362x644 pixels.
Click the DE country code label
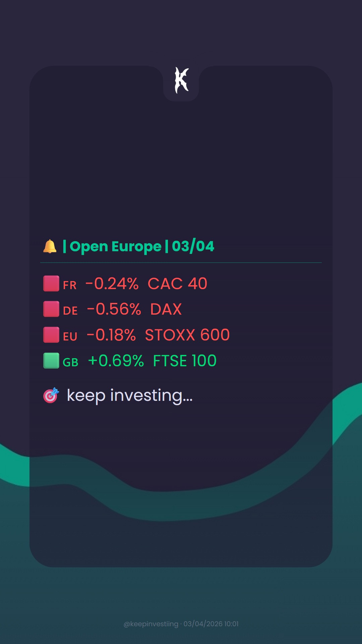[70, 311]
